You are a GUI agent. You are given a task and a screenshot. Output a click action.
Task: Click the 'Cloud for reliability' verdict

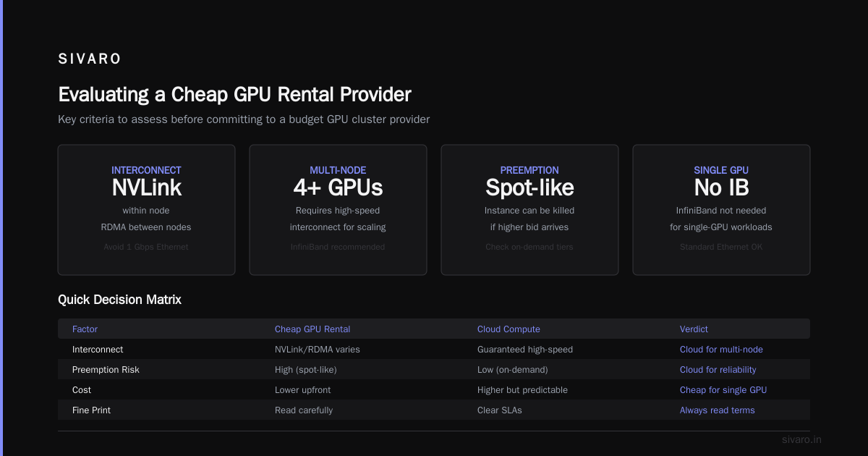coord(718,370)
